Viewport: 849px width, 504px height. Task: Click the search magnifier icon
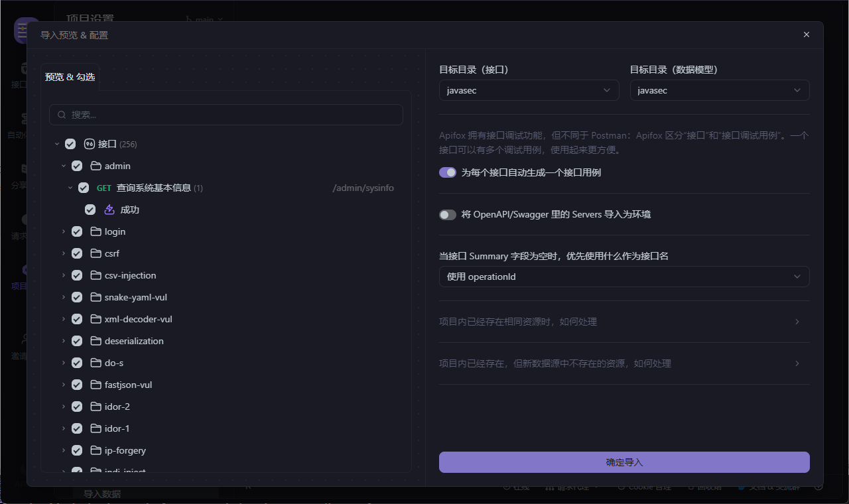62,115
